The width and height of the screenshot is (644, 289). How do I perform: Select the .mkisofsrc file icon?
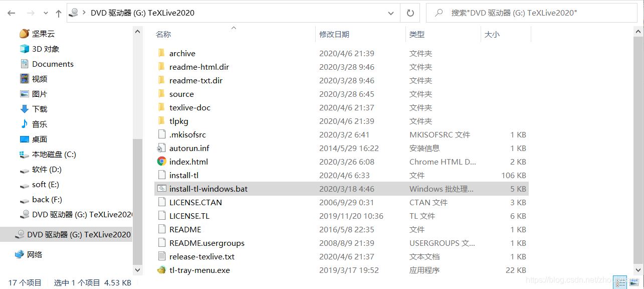[x=161, y=134]
